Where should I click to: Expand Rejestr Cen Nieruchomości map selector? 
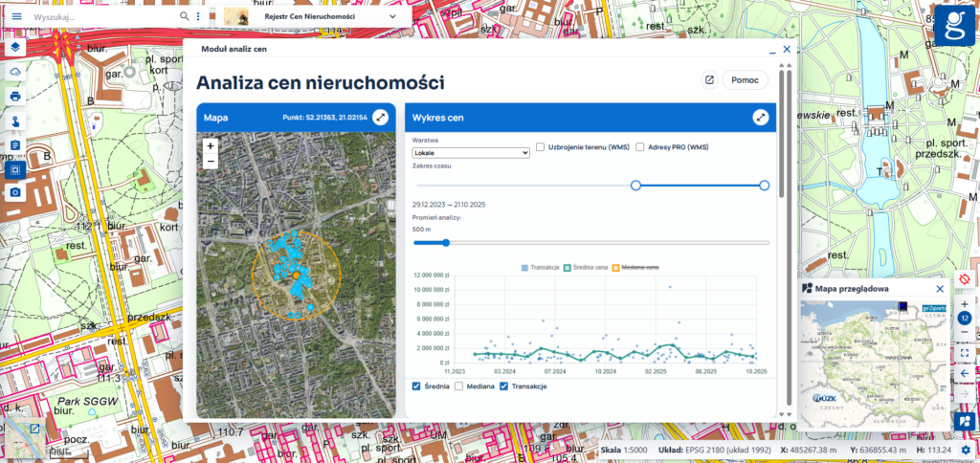point(392,16)
